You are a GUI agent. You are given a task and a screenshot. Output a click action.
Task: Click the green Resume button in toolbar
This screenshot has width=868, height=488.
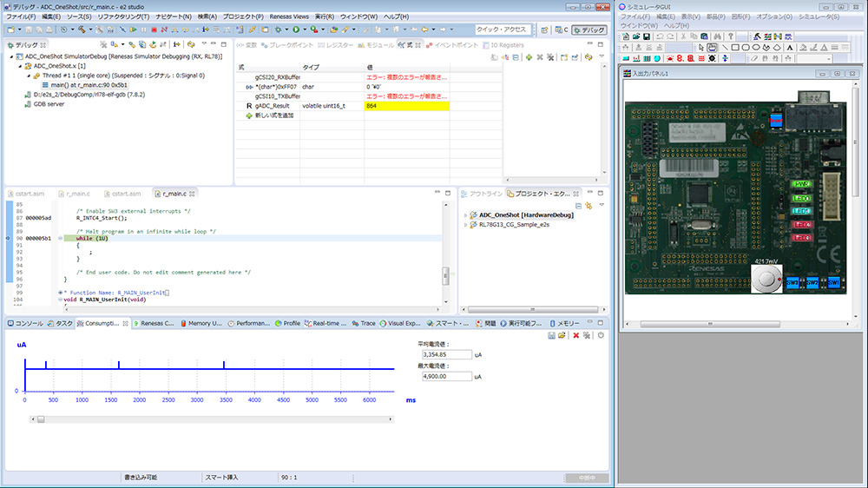pos(134,30)
